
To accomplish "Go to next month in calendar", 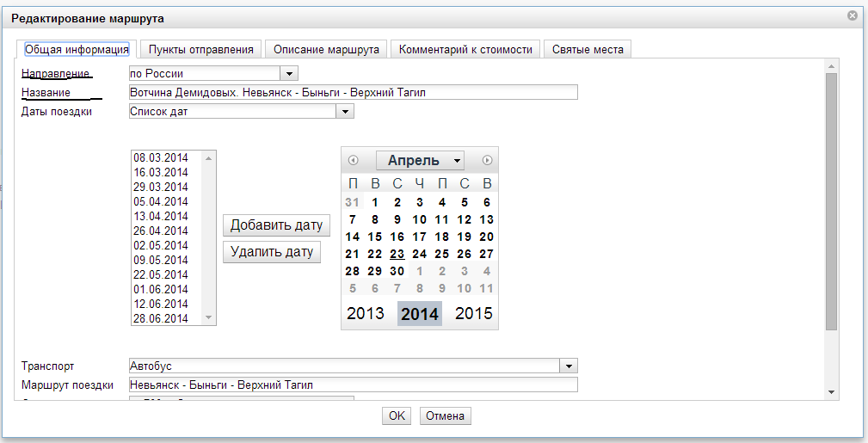I will tap(487, 160).
